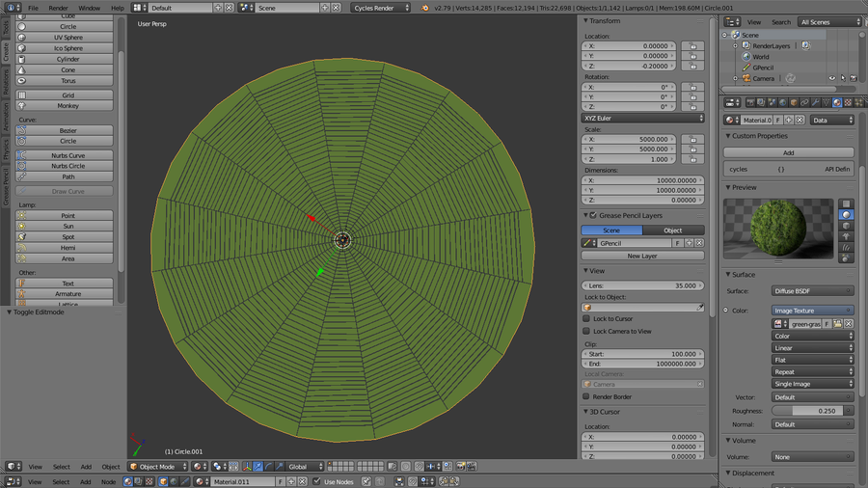Lock the X location value
The image size is (868, 488).
click(x=691, y=45)
